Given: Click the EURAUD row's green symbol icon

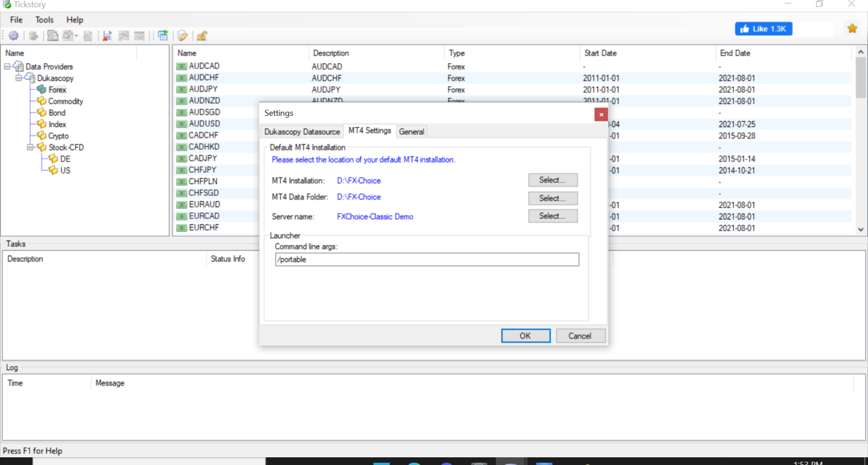Looking at the screenshot, I should (181, 204).
